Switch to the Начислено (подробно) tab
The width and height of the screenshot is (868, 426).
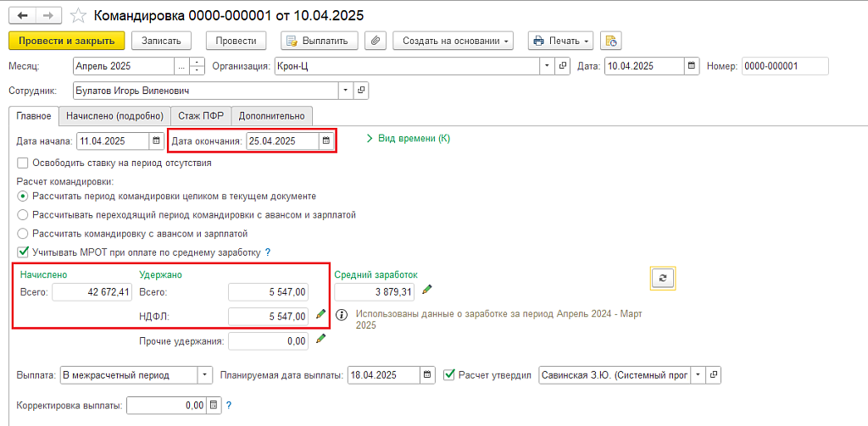click(114, 116)
